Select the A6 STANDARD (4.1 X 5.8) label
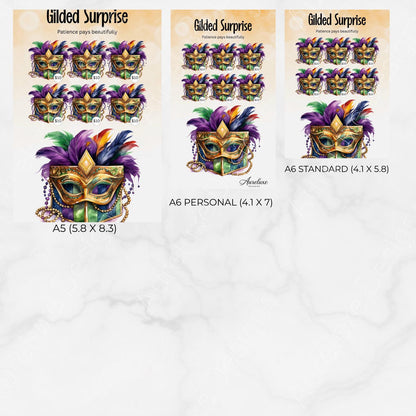 pos(337,169)
